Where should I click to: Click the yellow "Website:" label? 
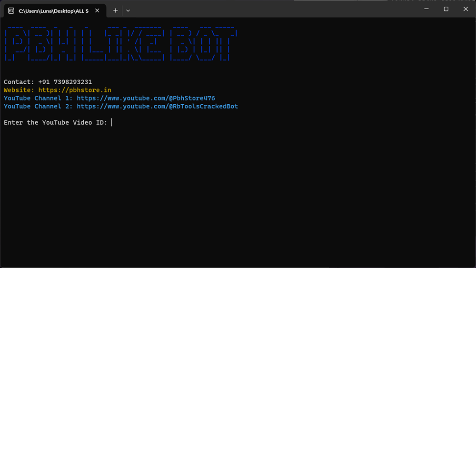19,90
